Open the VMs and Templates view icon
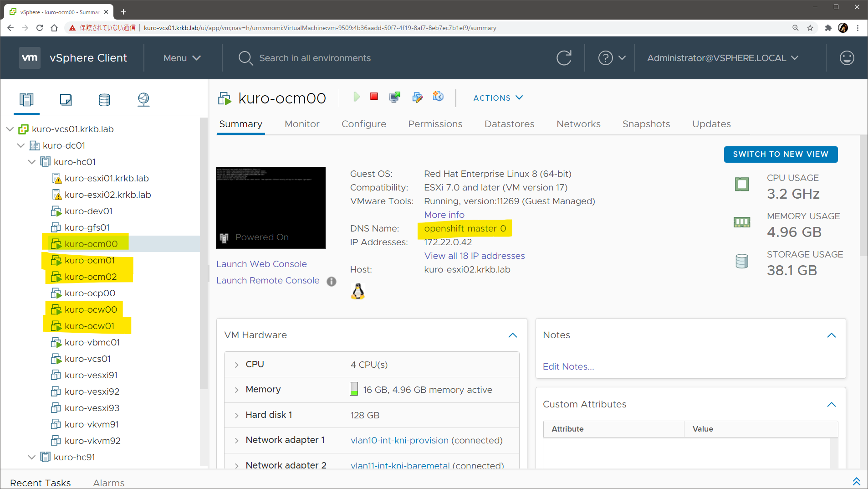The image size is (868, 489). (66, 99)
